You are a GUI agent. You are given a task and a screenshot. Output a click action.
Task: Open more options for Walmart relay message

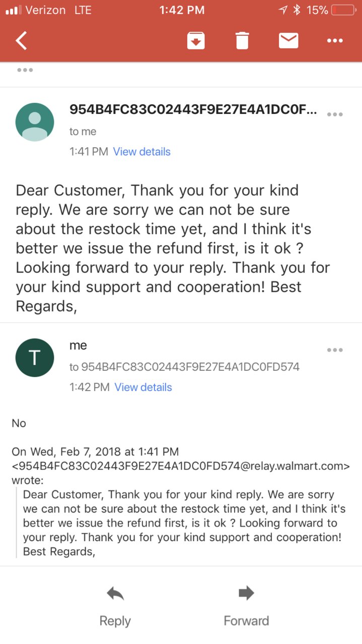[335, 114]
